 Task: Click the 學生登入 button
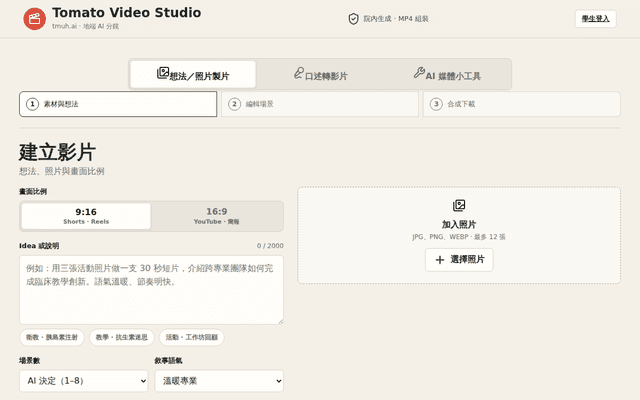tap(596, 19)
